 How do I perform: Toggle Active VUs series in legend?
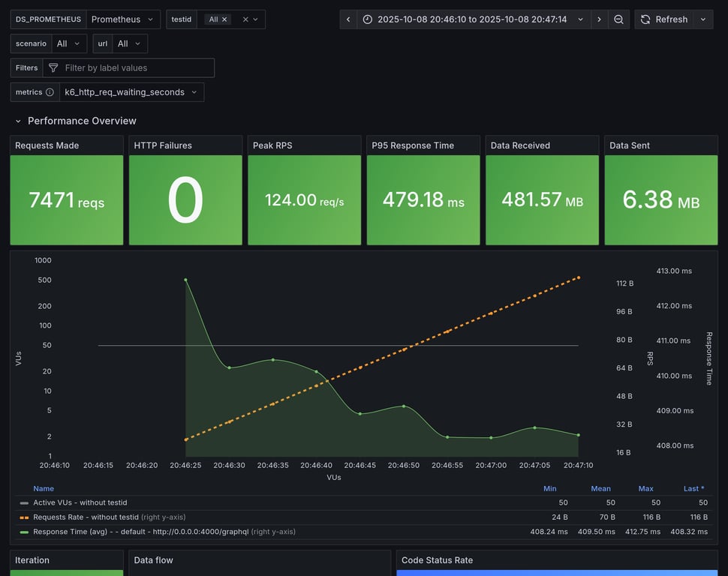(80, 502)
